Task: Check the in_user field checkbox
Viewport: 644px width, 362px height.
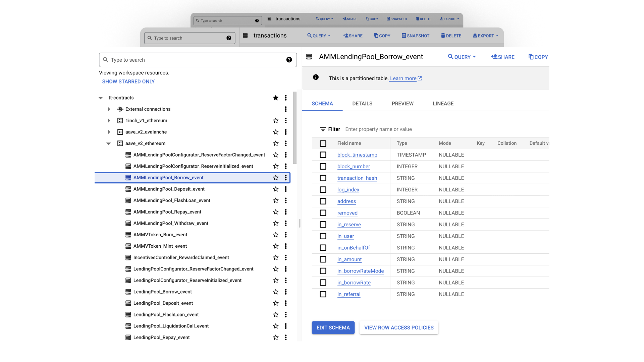Action: pyautogui.click(x=323, y=236)
